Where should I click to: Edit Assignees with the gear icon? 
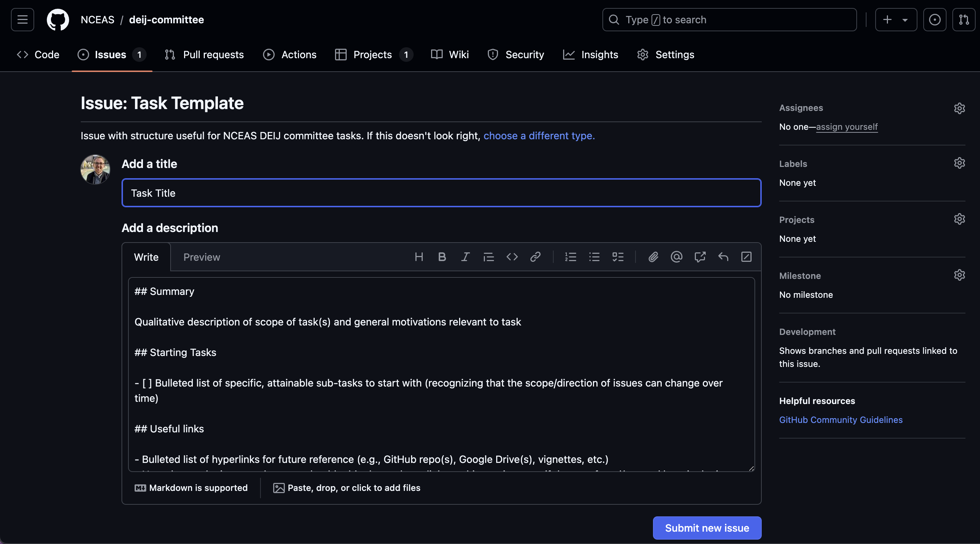(x=960, y=108)
